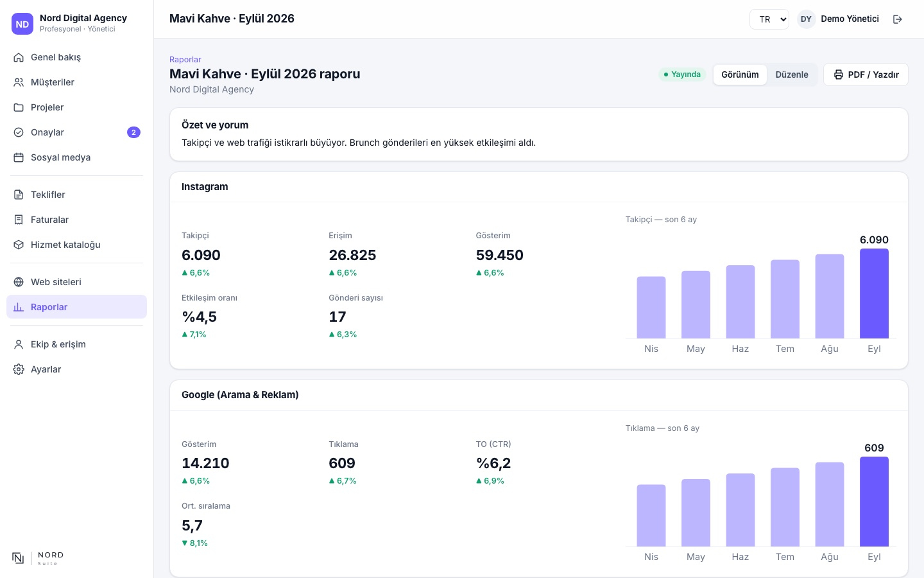
Task: Open the Demo Yönetici user profile
Action: [x=838, y=19]
